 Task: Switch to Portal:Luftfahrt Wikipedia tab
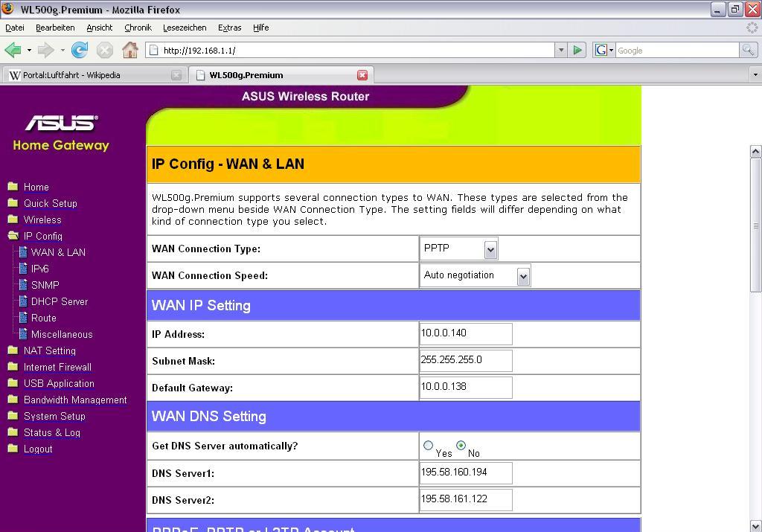click(x=95, y=75)
